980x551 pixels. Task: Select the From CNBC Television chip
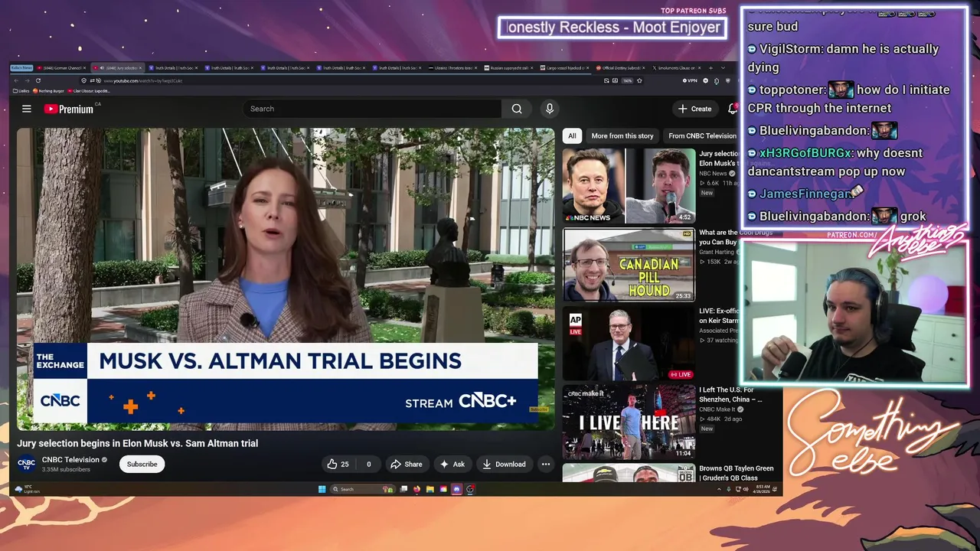click(x=702, y=136)
